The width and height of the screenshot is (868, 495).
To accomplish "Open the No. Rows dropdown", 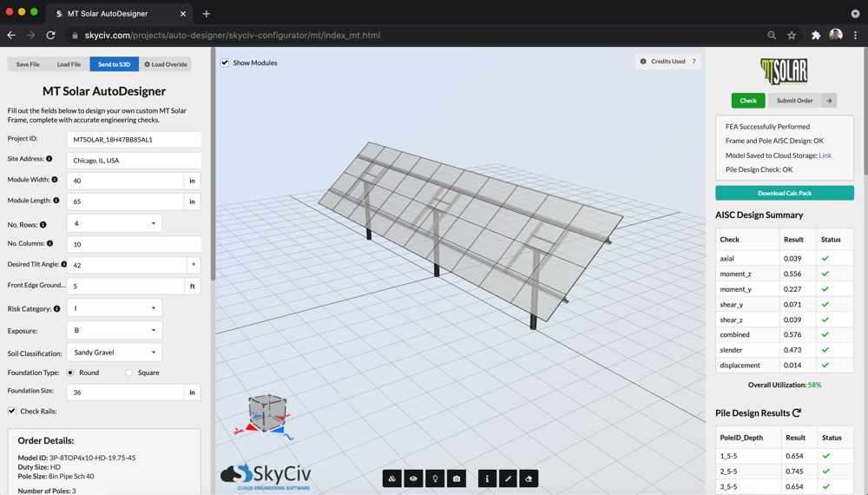I will 115,224.
